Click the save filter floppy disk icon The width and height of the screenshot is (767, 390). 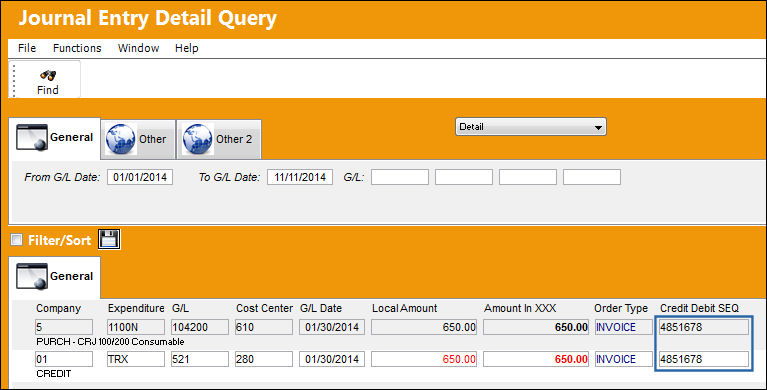coord(109,239)
